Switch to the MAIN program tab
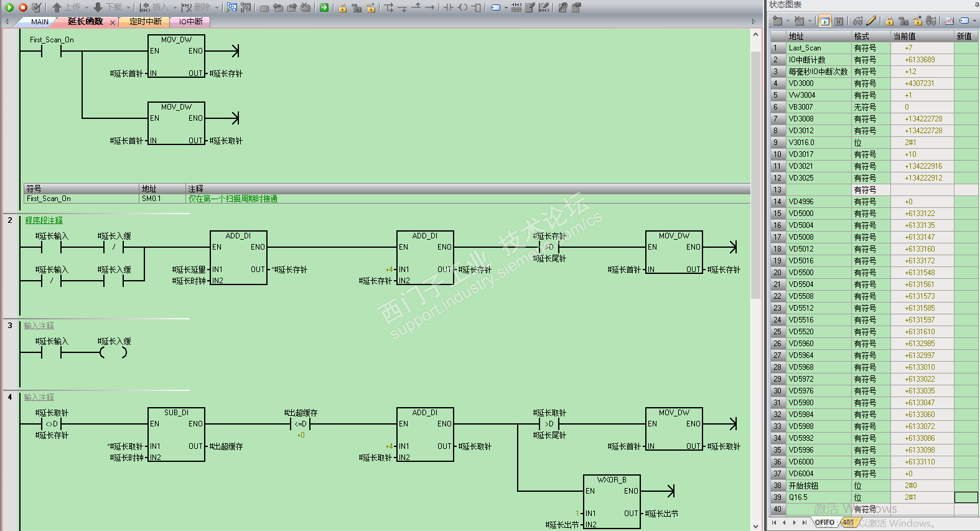980x531 pixels. (x=40, y=22)
